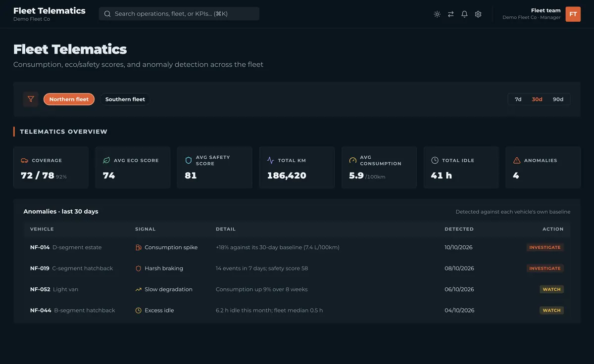Click the switch arrows icon in header

[x=451, y=14]
